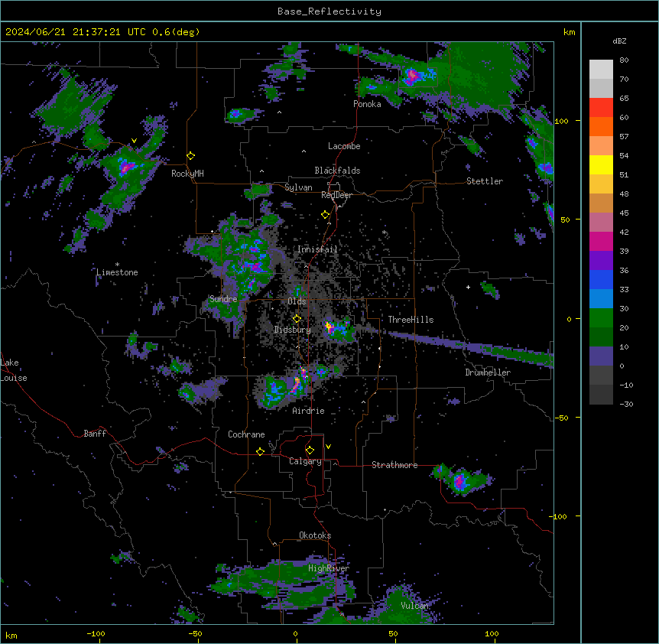Click the Okotoks city label
Viewport: 659px width, 644px height.
tap(315, 535)
